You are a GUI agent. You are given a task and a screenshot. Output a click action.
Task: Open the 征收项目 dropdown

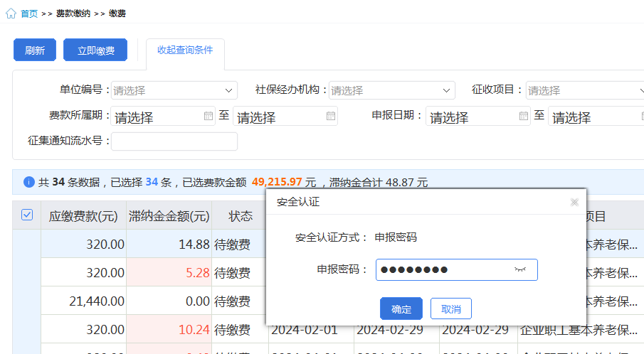[585, 90]
